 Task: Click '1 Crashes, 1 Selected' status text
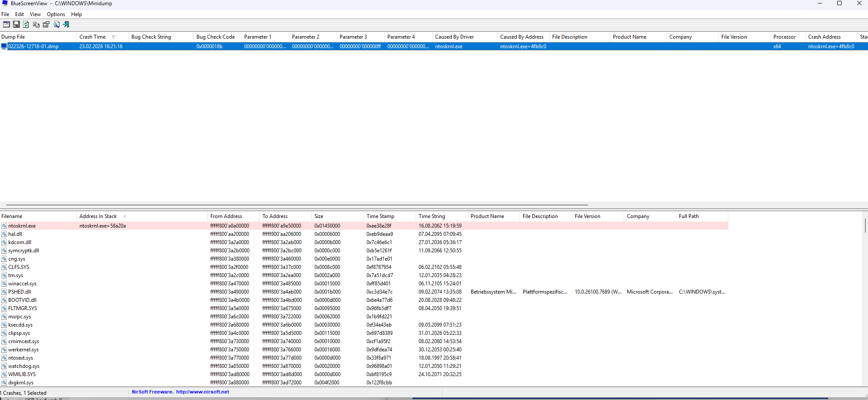coord(23,393)
